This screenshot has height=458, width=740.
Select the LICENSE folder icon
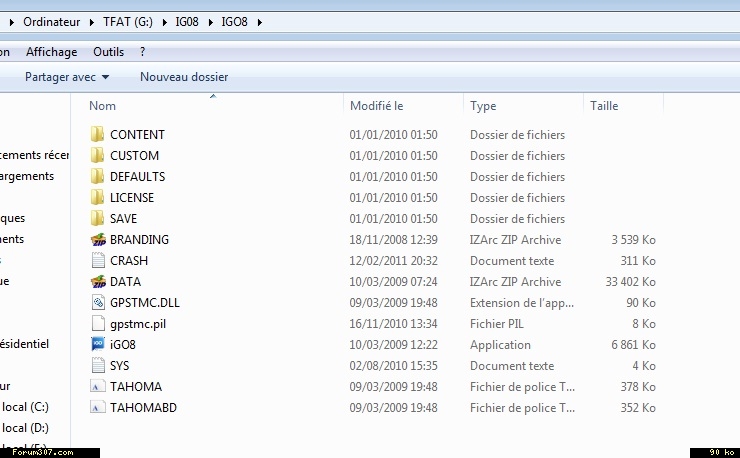click(97, 197)
